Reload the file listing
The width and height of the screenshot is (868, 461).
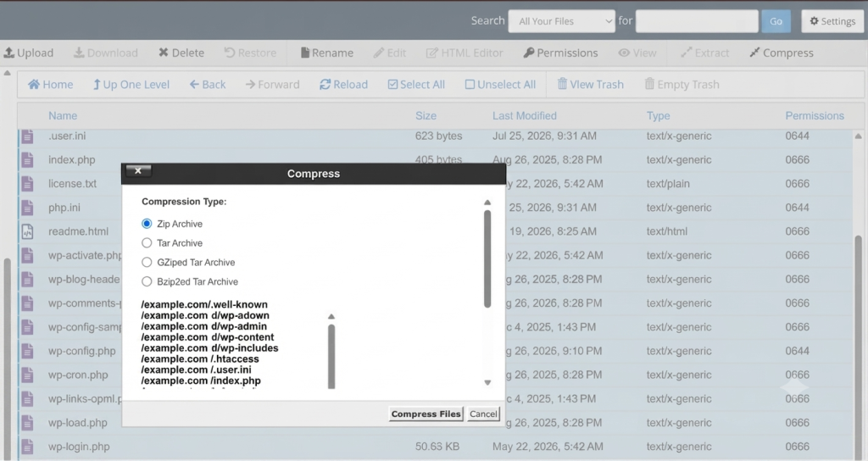[x=344, y=84]
